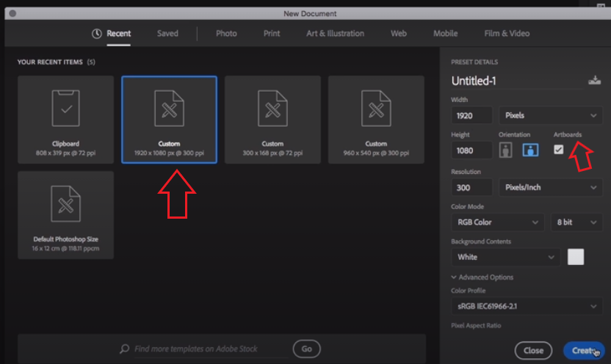This screenshot has width=611, height=364.
Task: Click the save document preset icon
Action: tap(594, 81)
